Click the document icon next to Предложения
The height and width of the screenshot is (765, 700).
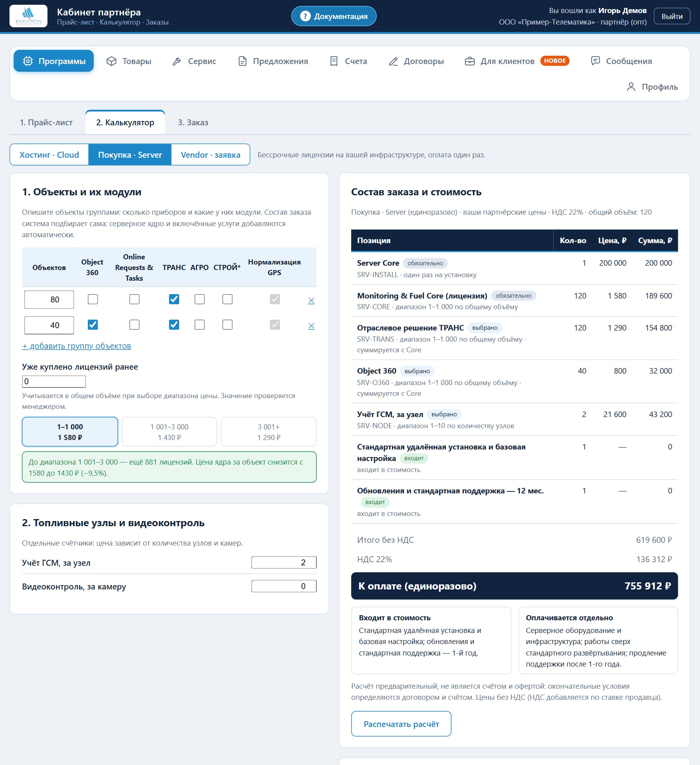pos(242,61)
